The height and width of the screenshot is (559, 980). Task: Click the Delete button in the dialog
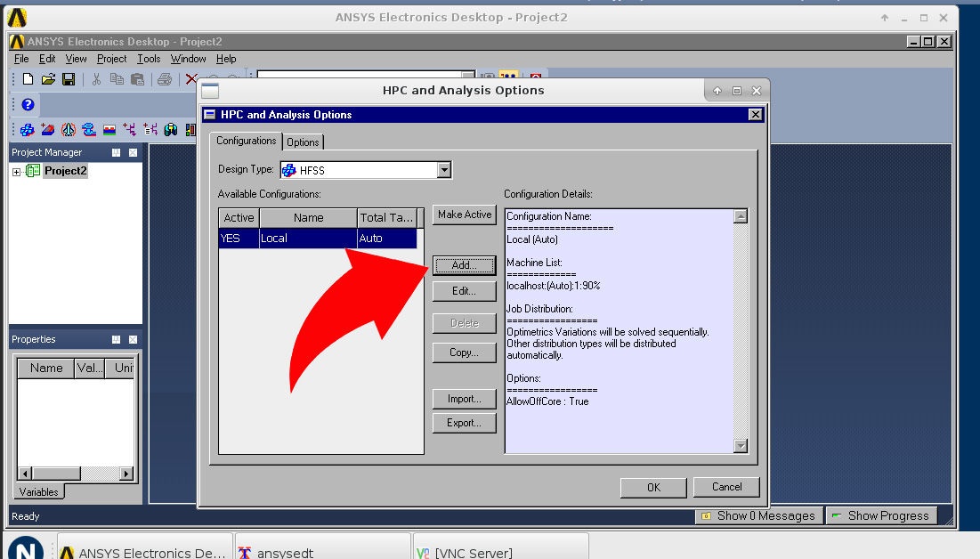465,323
